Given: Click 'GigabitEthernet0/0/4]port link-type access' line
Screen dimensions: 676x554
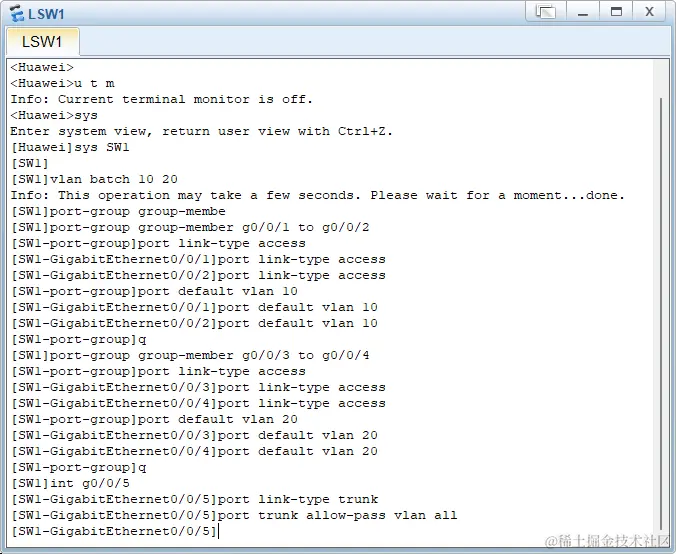Looking at the screenshot, I should pos(198,403).
